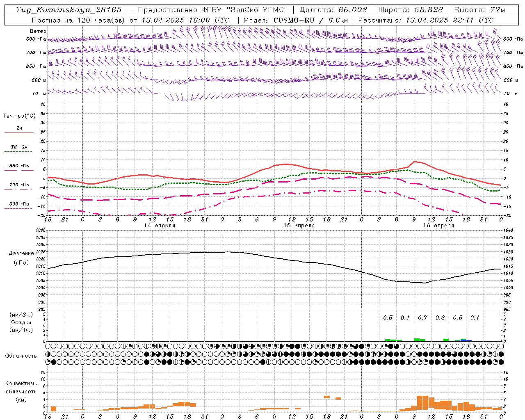Click the (мм/3ч.) precipitation unit label
This screenshot has width=525, height=420.
[21, 315]
